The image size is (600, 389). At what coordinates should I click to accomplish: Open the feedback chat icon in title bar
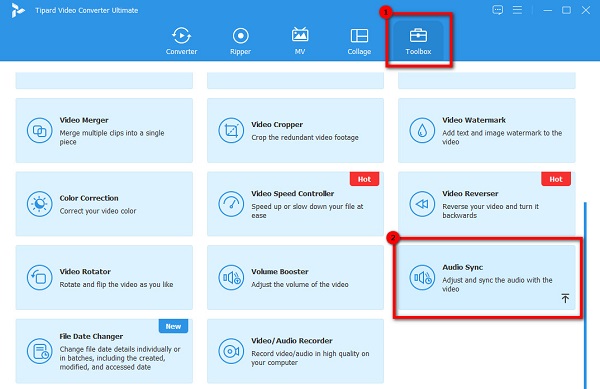click(x=497, y=10)
